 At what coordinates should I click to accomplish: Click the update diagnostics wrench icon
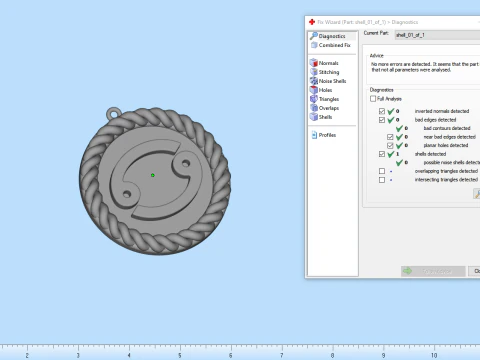click(x=477, y=194)
